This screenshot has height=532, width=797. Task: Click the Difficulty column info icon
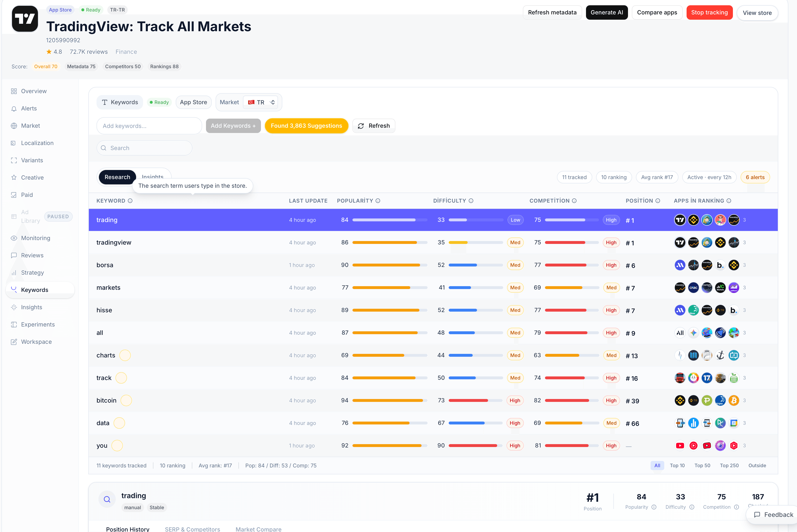pyautogui.click(x=471, y=201)
